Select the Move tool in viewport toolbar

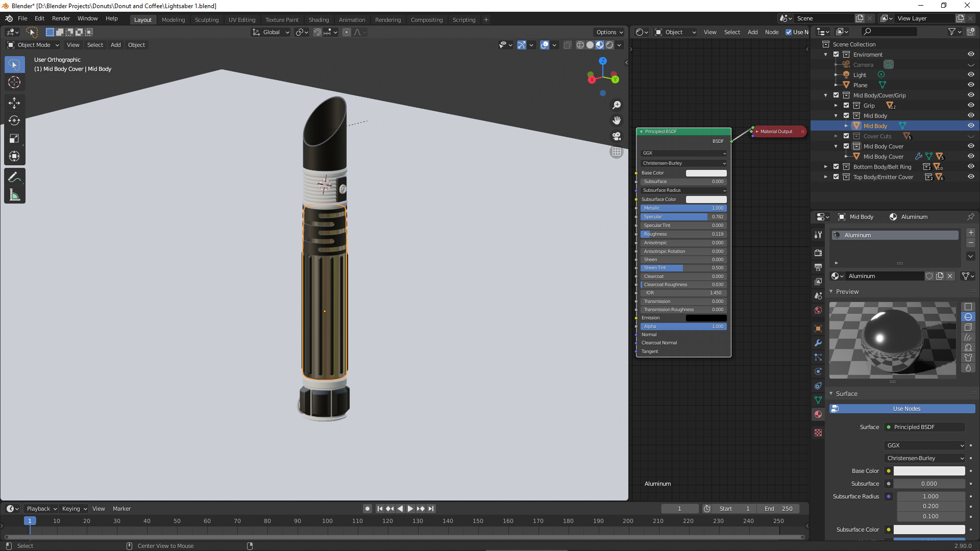point(14,103)
